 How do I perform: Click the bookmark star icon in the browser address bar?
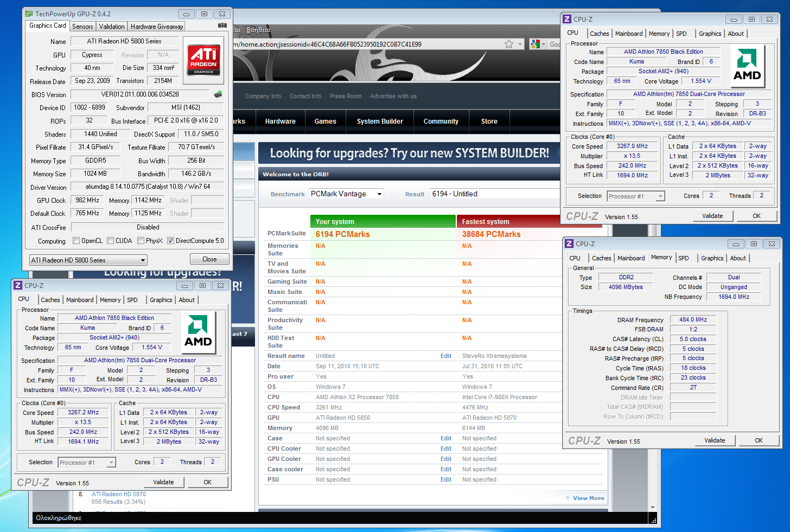pos(509,44)
